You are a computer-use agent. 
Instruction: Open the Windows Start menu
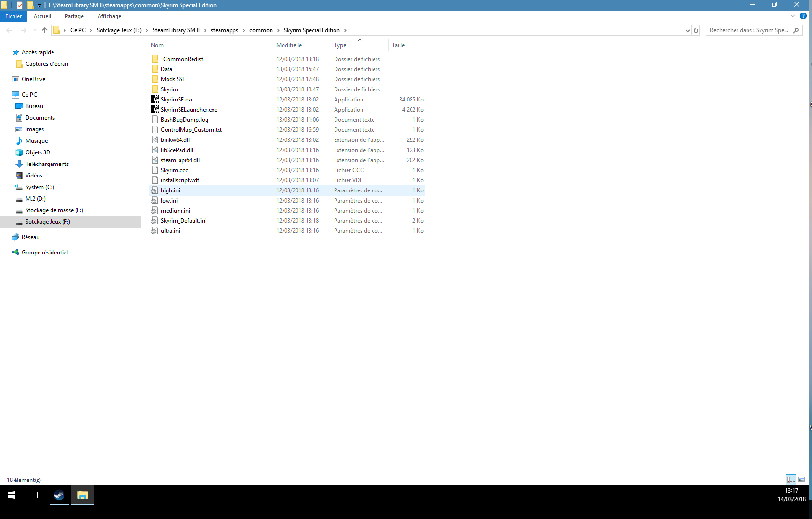coord(12,495)
